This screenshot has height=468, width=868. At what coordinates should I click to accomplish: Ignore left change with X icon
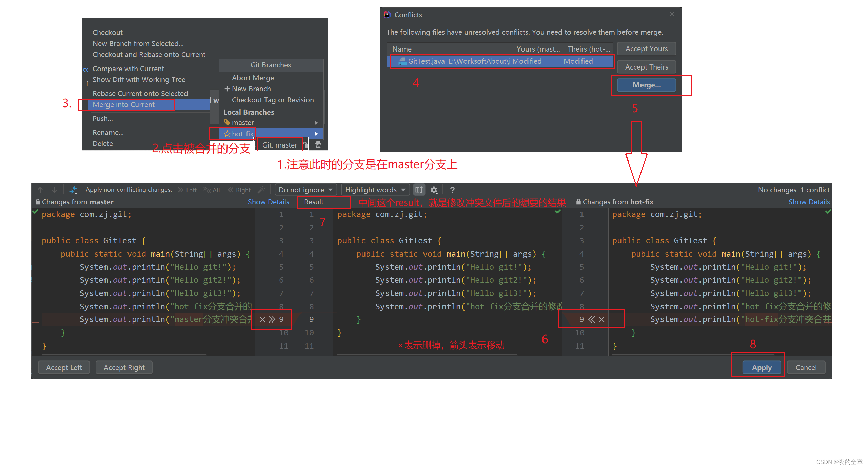pos(262,319)
